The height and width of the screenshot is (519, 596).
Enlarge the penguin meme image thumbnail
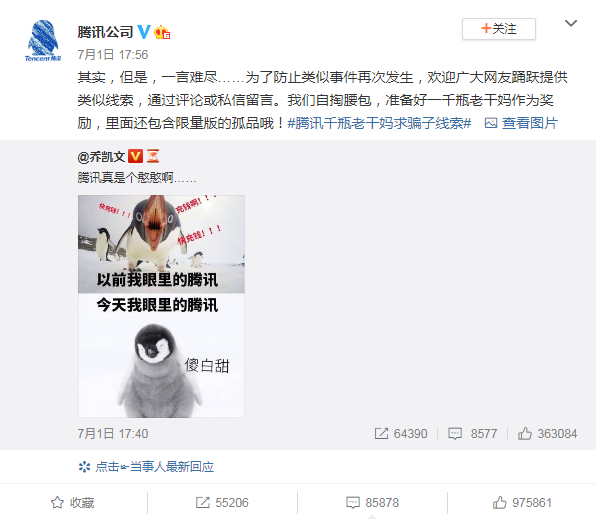(161, 306)
